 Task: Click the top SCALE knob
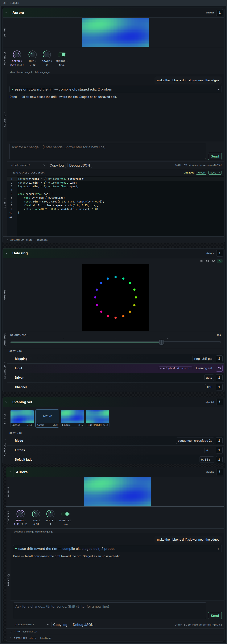point(47,54)
